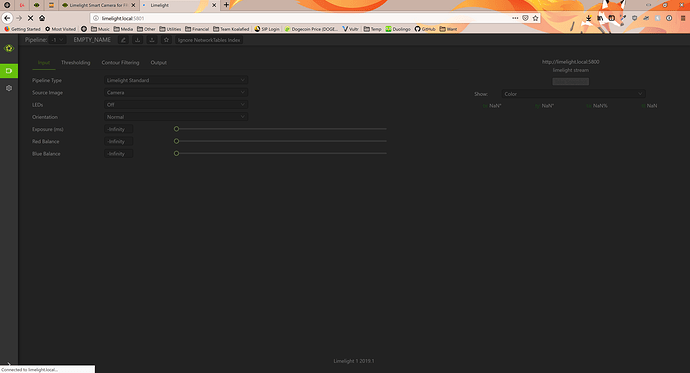Open the Most Visited bookmark folder
The height and width of the screenshot is (373, 690).
click(x=60, y=29)
